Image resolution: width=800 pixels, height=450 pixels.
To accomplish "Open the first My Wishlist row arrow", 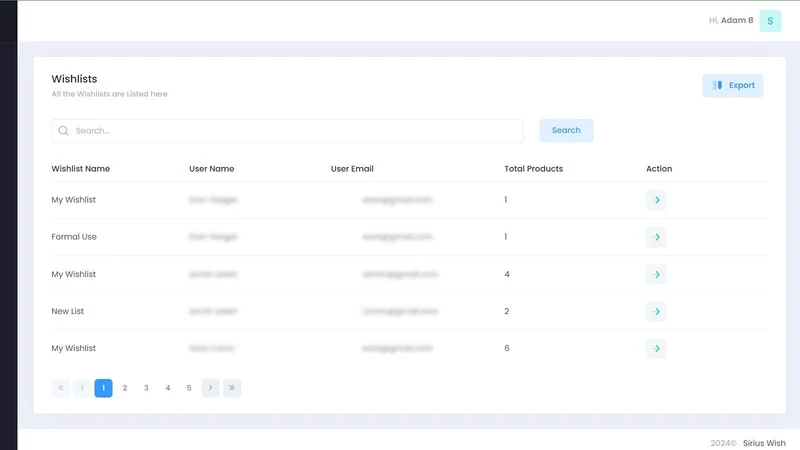I will (x=656, y=200).
